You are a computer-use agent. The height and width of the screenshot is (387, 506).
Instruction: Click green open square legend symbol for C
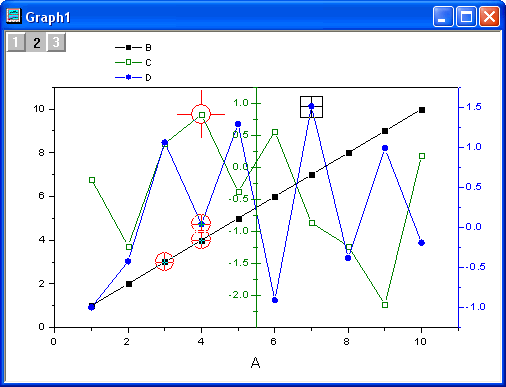click(x=128, y=62)
